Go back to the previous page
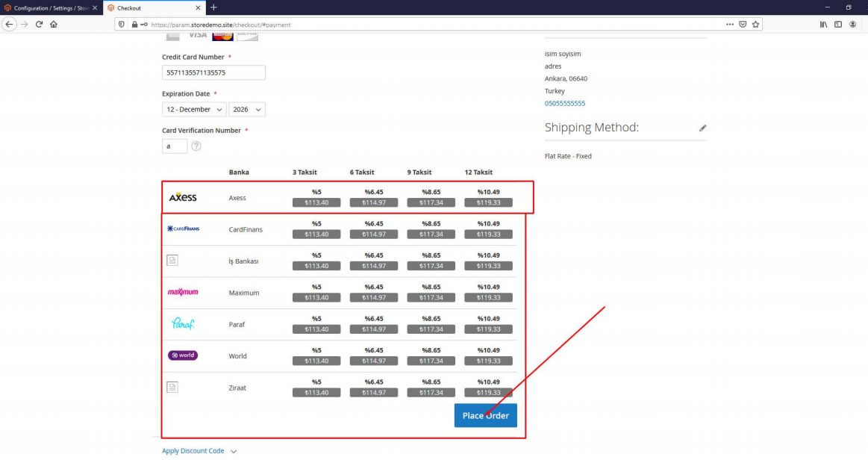 pos(10,25)
